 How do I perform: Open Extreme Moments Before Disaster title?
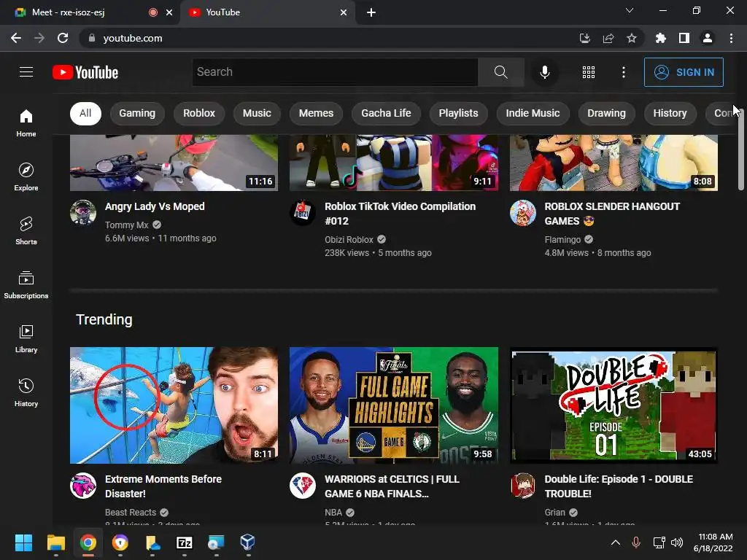[163, 486]
